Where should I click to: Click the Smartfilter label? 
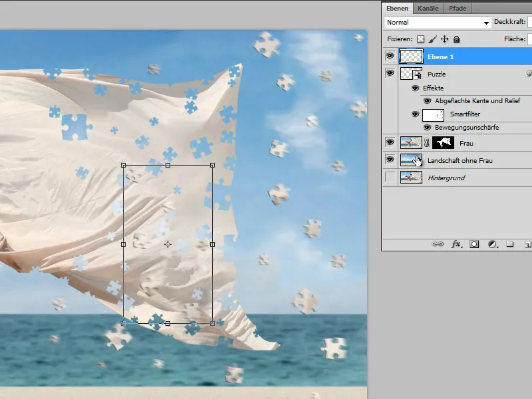tap(465, 114)
